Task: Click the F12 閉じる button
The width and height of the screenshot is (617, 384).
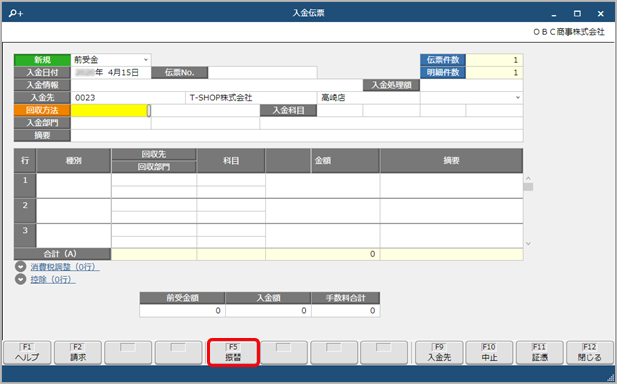Action: [x=589, y=353]
